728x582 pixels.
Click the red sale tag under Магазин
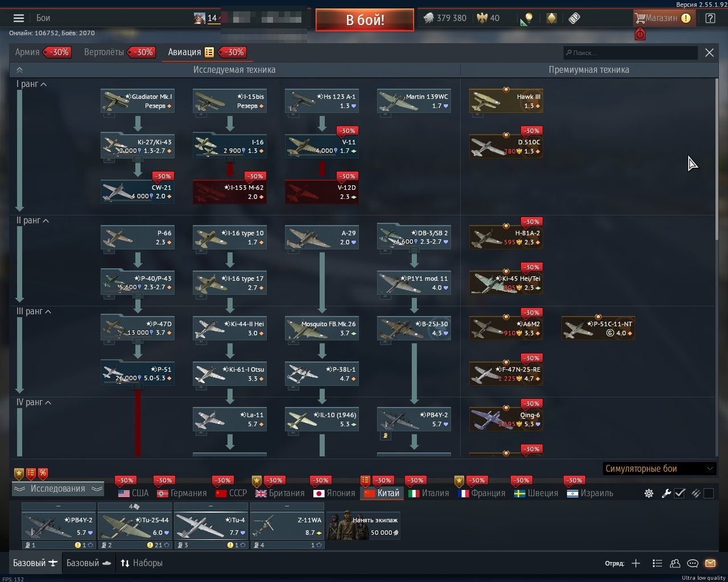pyautogui.click(x=640, y=35)
